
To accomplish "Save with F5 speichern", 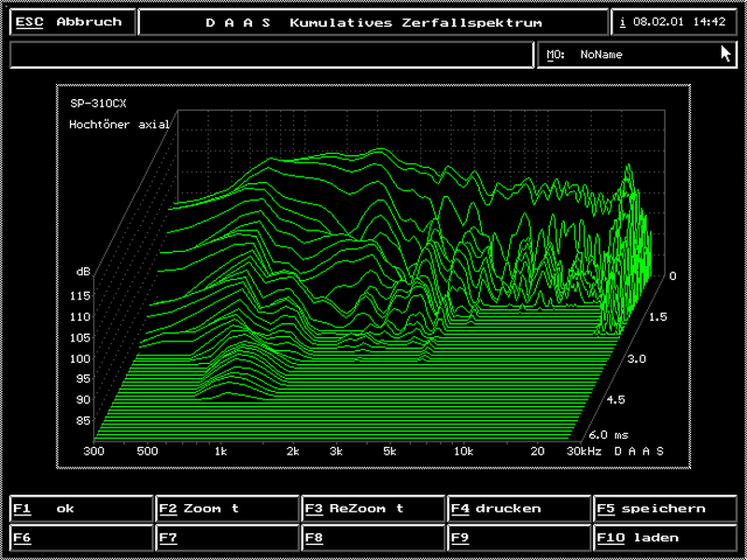I will (x=665, y=509).
